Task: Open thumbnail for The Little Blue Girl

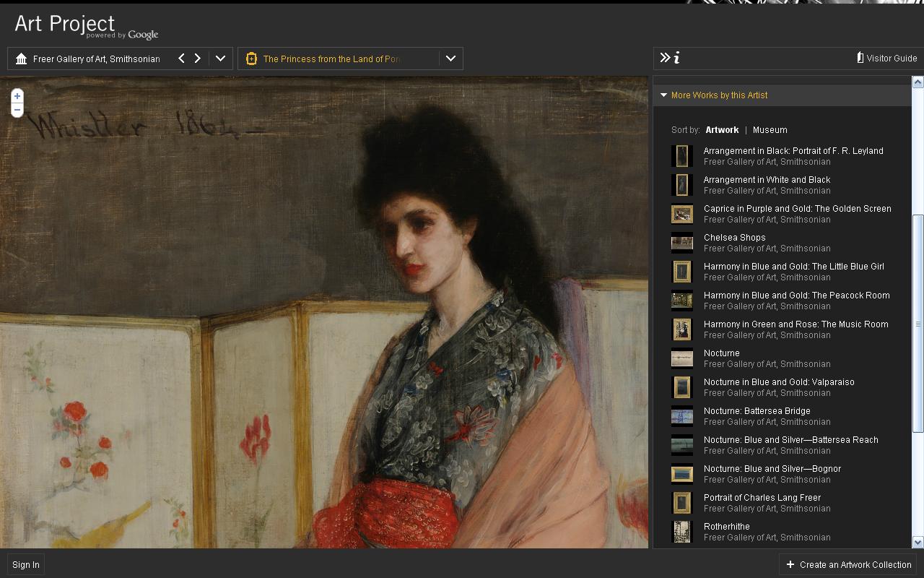Action: pos(681,272)
